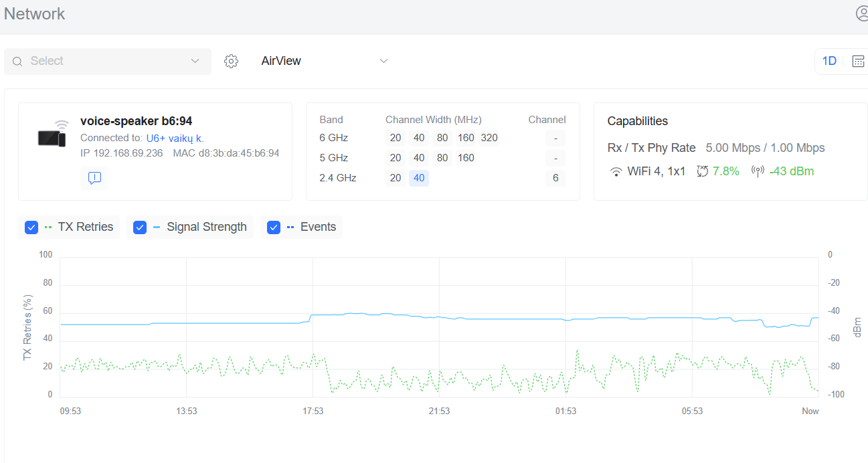Screen dimensions: 868x463
Task: Click the 09:53 time axis label
Action: point(70,411)
